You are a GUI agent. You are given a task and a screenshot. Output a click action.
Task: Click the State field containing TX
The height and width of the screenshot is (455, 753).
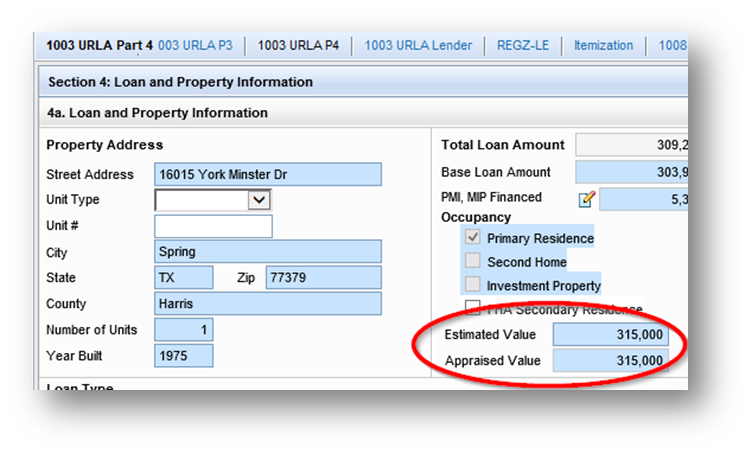point(183,278)
